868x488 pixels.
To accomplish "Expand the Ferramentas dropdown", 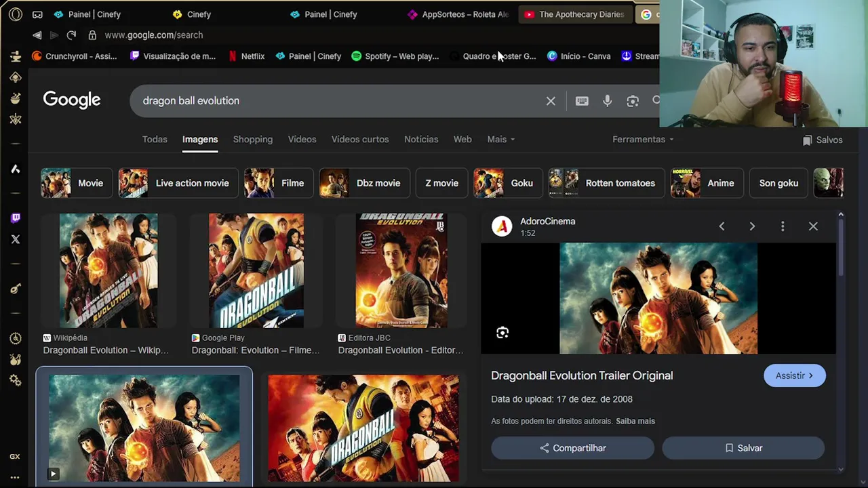I will tap(643, 139).
